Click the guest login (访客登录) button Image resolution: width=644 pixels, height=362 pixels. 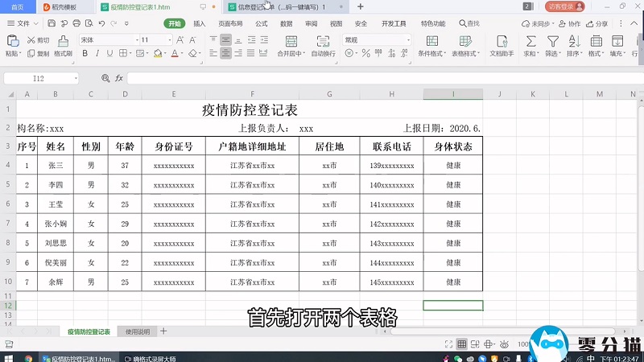(x=565, y=6)
